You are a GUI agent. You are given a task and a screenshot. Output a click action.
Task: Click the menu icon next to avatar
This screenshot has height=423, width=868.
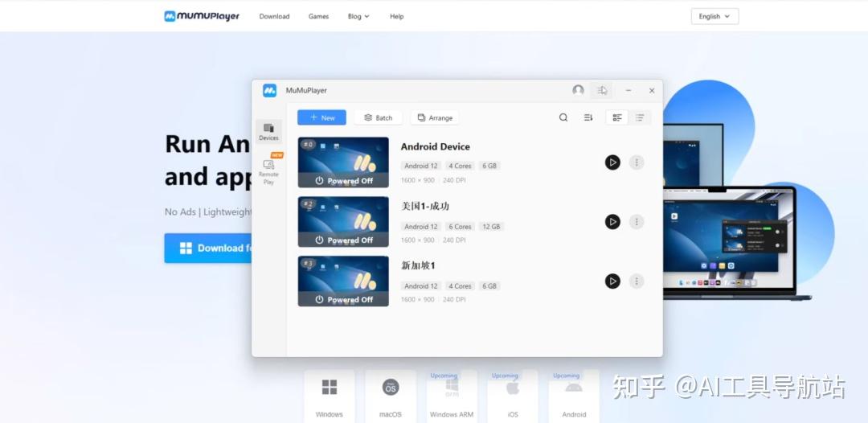[602, 90]
